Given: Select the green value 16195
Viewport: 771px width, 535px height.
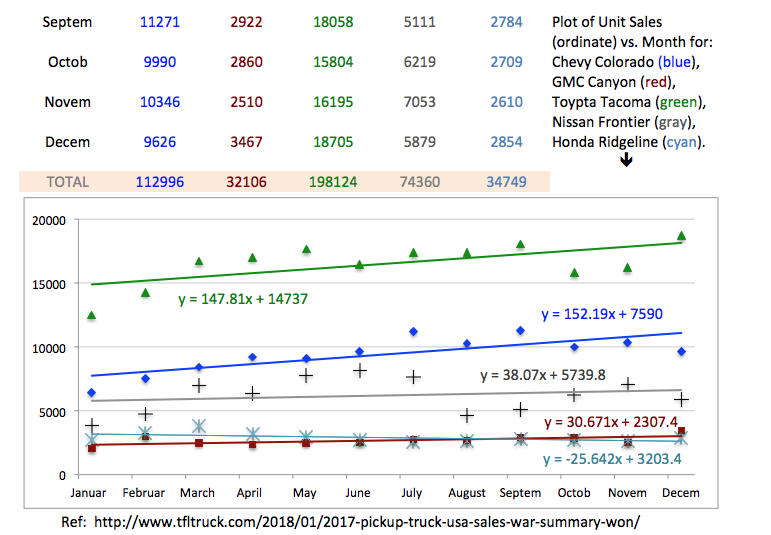Looking at the screenshot, I should 333,102.
